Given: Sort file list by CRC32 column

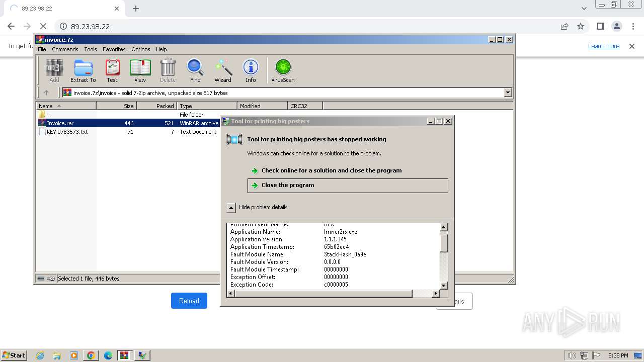Looking at the screenshot, I should 305,106.
